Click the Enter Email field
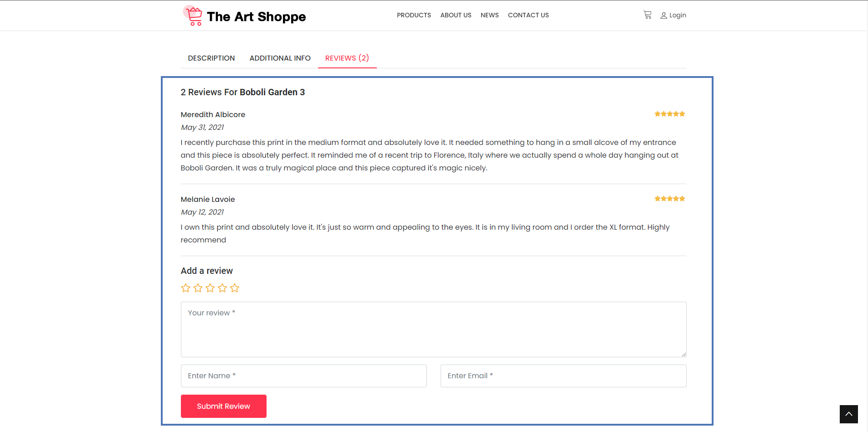The image size is (868, 432). 563,376
